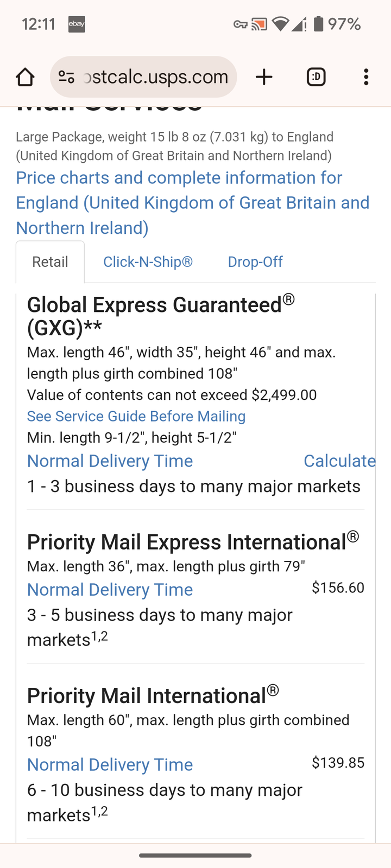Open Normal Delivery Time under GXG
The image size is (391, 868).
[x=110, y=461]
